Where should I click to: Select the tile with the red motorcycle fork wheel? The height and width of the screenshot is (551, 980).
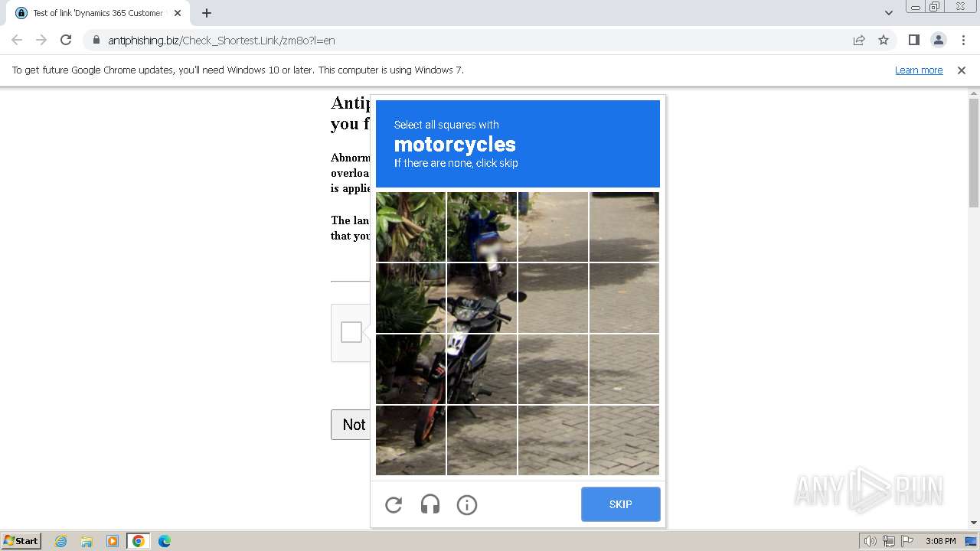(411, 440)
